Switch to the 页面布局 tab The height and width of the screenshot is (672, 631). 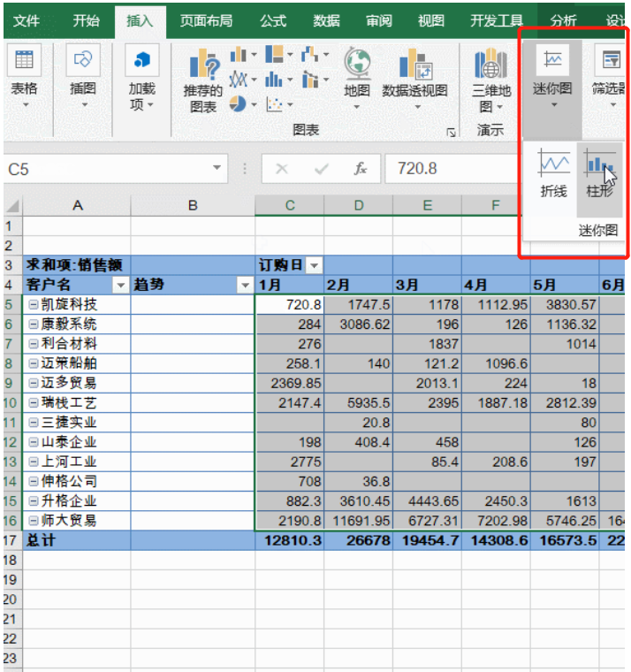tap(205, 20)
